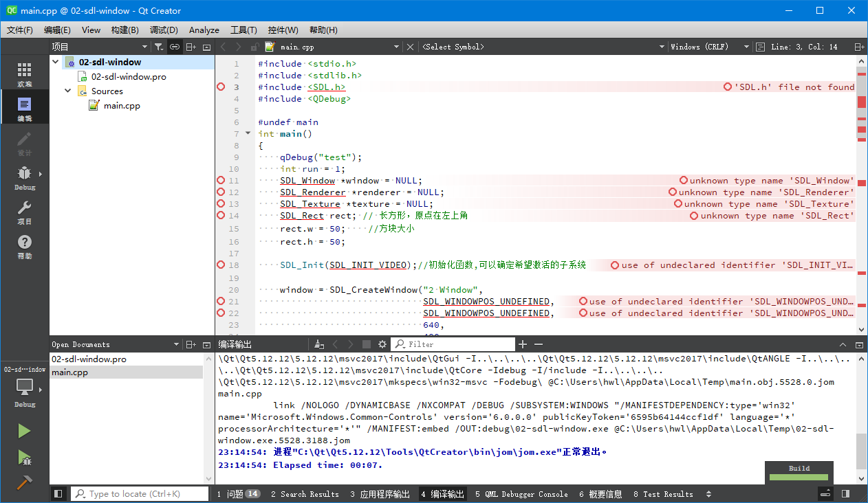Stop the build via output pane stop icon

point(367,344)
